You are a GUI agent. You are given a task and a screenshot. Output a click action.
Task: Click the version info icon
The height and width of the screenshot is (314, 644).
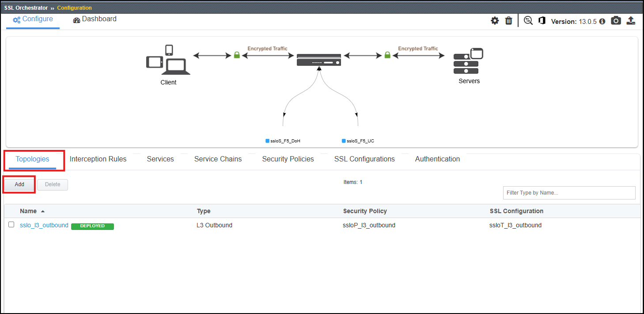tap(602, 21)
